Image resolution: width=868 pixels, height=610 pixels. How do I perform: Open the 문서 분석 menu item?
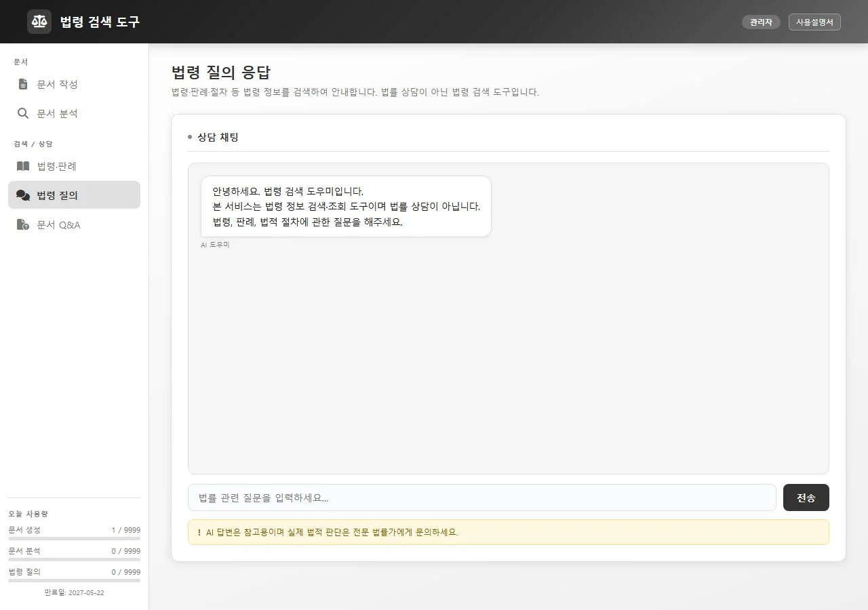pos(74,113)
